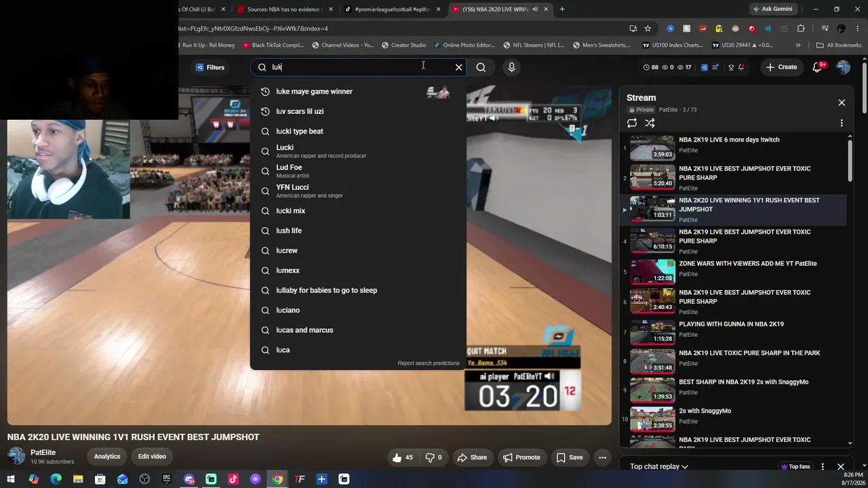Open Chrome media controls icon
The width and height of the screenshot is (868, 488).
point(825,28)
